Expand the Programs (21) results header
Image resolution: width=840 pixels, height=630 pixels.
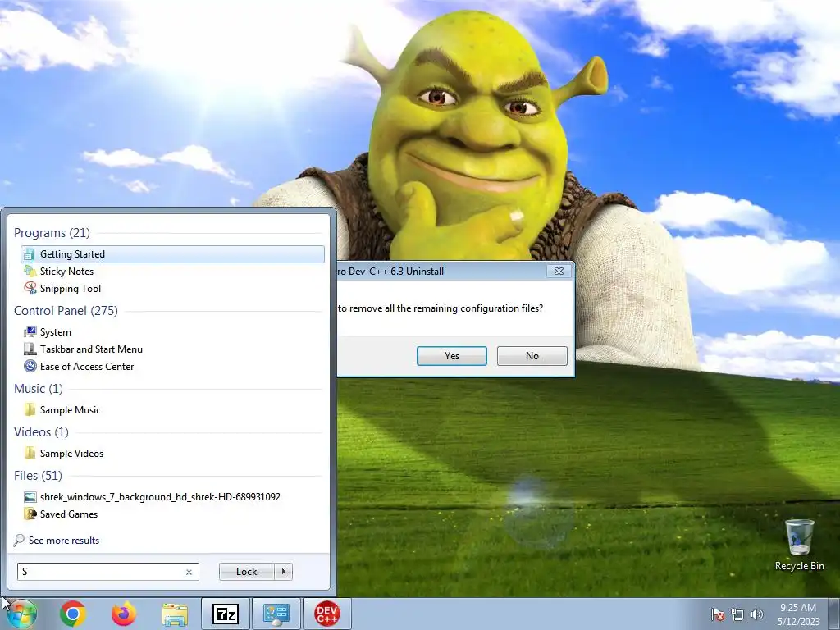click(x=52, y=233)
